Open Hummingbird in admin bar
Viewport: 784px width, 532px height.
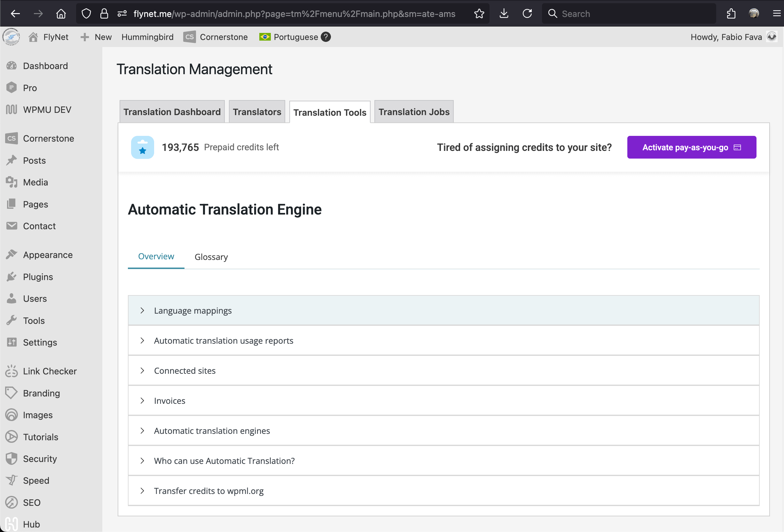tap(147, 37)
